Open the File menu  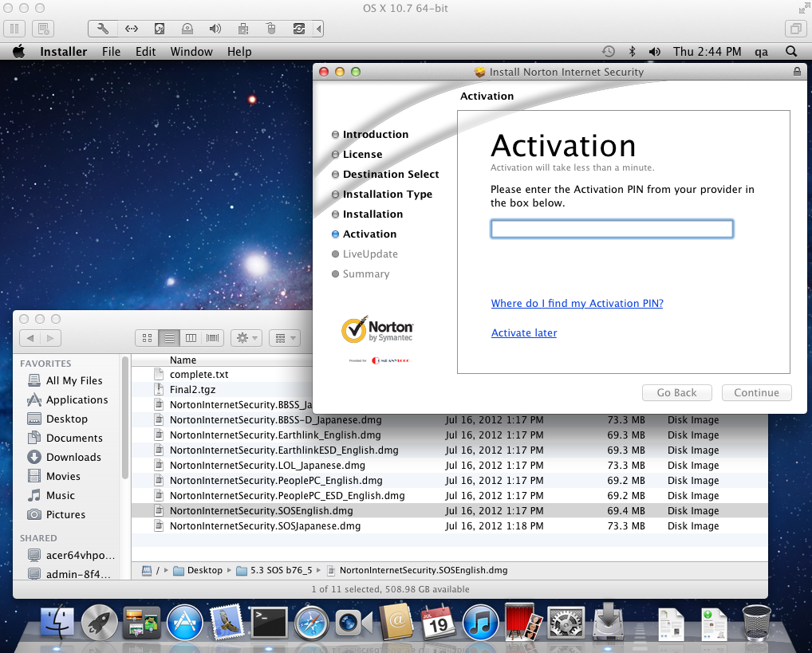111,52
